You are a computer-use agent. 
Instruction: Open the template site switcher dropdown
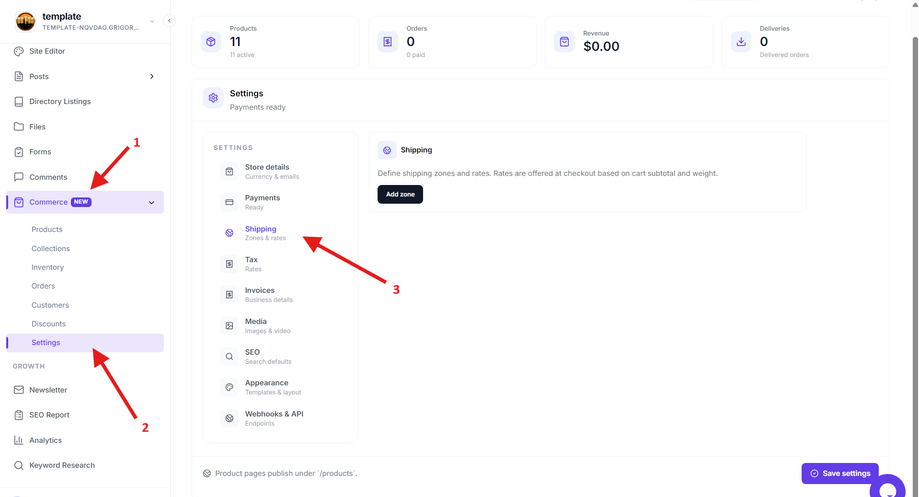(x=152, y=21)
